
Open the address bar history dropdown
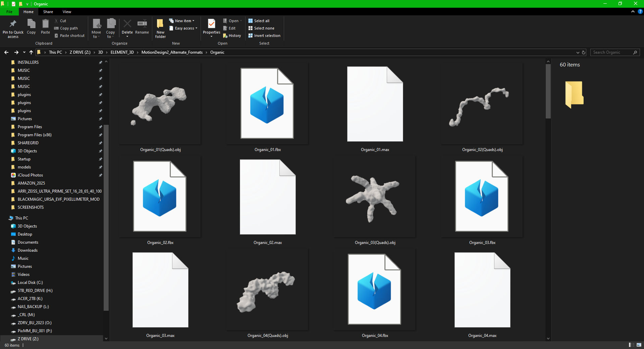pyautogui.click(x=578, y=52)
